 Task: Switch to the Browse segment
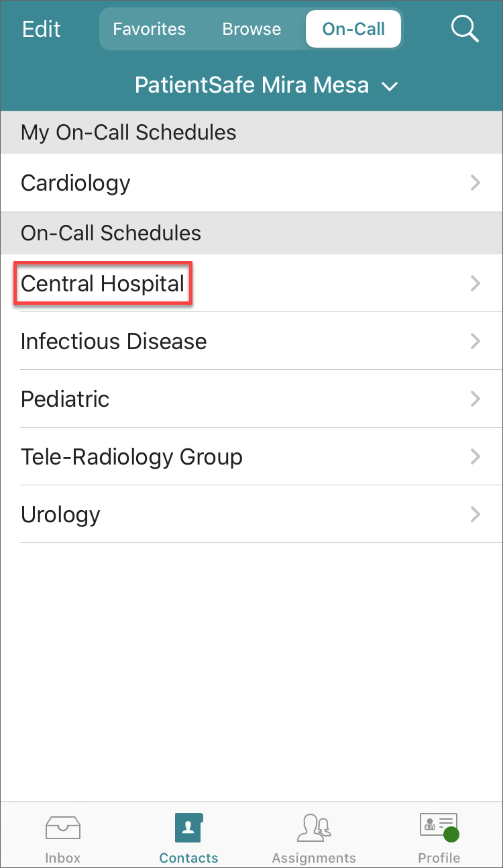coord(251,29)
